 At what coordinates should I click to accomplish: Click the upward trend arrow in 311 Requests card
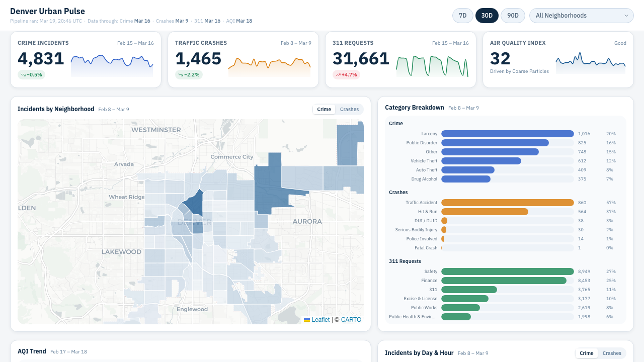338,75
